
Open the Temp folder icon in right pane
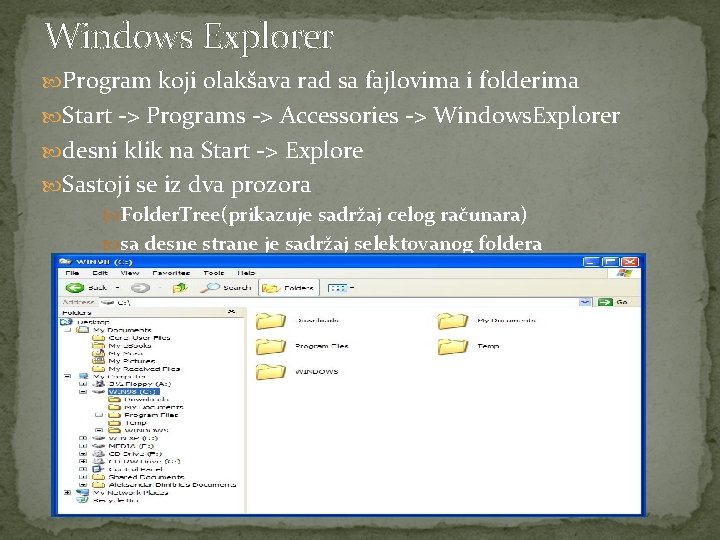tap(452, 346)
